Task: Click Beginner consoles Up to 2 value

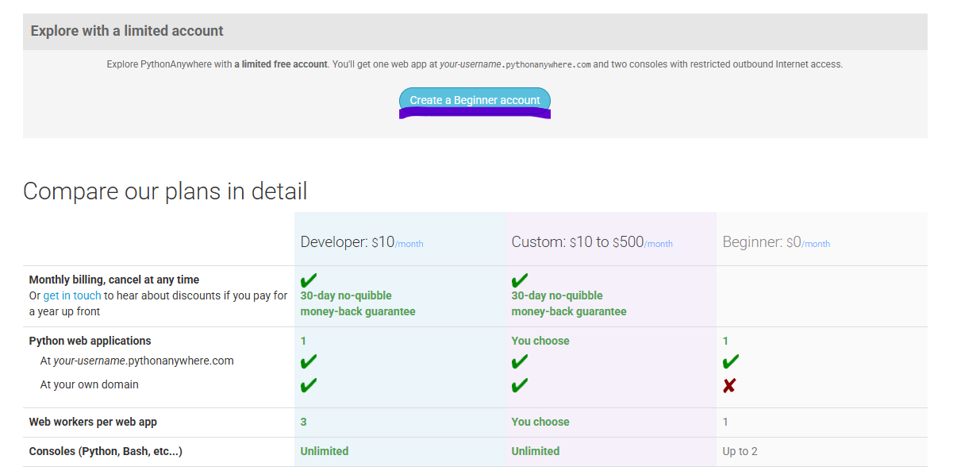Action: click(x=740, y=451)
